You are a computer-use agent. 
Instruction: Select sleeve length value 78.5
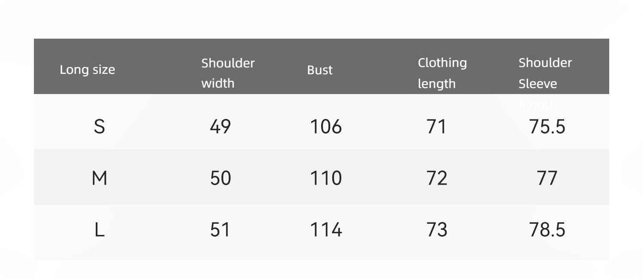tap(547, 230)
